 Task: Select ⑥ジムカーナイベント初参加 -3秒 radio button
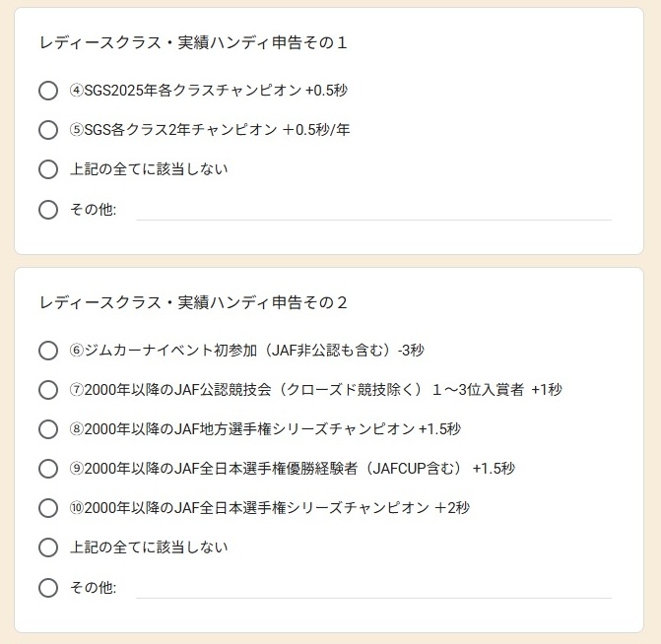point(48,351)
